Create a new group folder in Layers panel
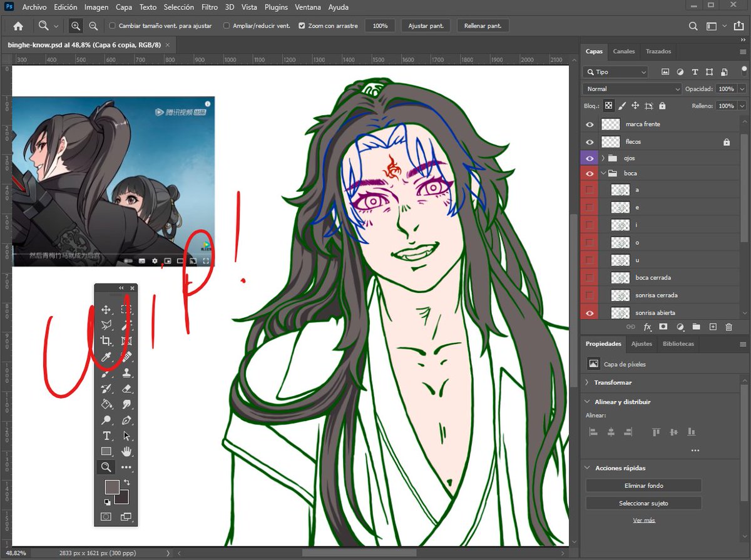Screen dimensions: 751x560 click(696, 327)
